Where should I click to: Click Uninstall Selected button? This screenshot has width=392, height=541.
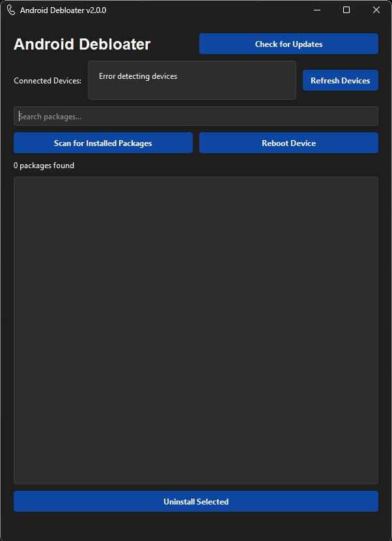click(x=196, y=501)
